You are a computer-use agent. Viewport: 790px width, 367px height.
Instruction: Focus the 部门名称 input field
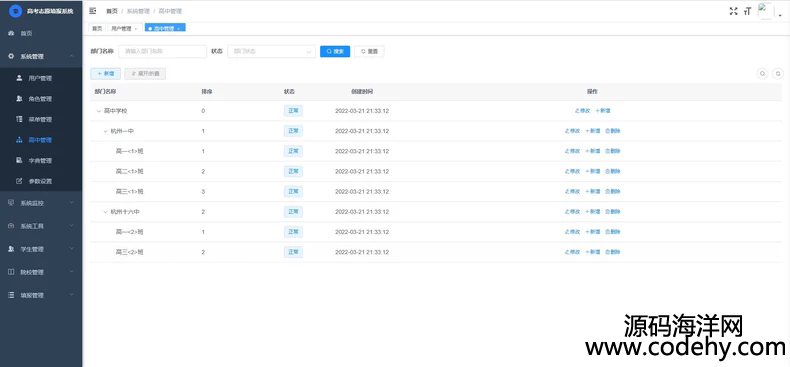[x=163, y=51]
